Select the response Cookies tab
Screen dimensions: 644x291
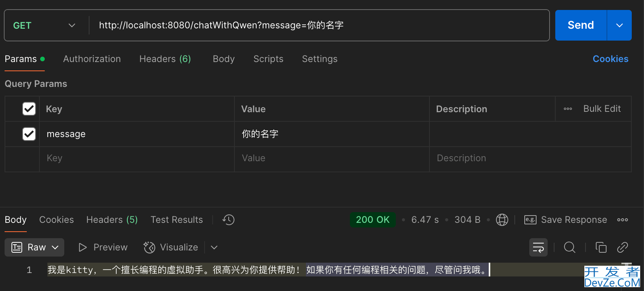[x=57, y=220]
